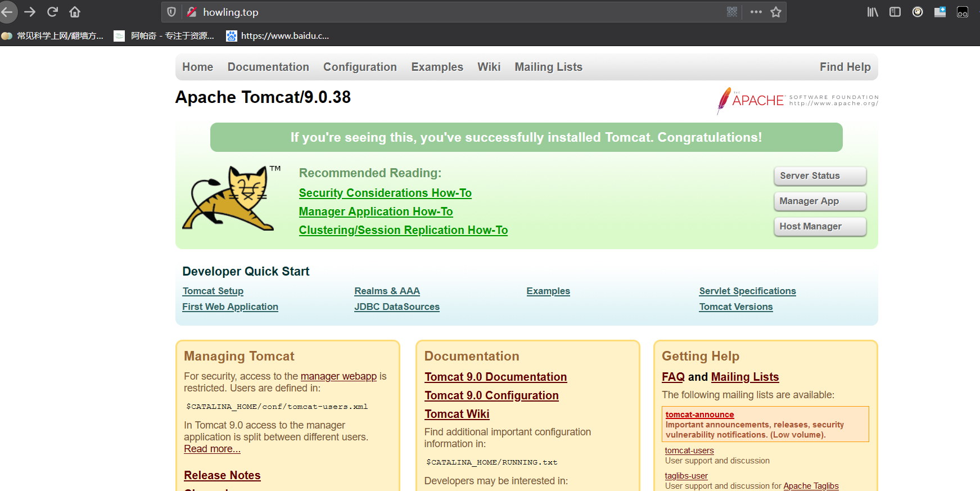Screen dimensions: 980x491
Task: Open Examples in the navigation bar
Action: click(x=437, y=67)
